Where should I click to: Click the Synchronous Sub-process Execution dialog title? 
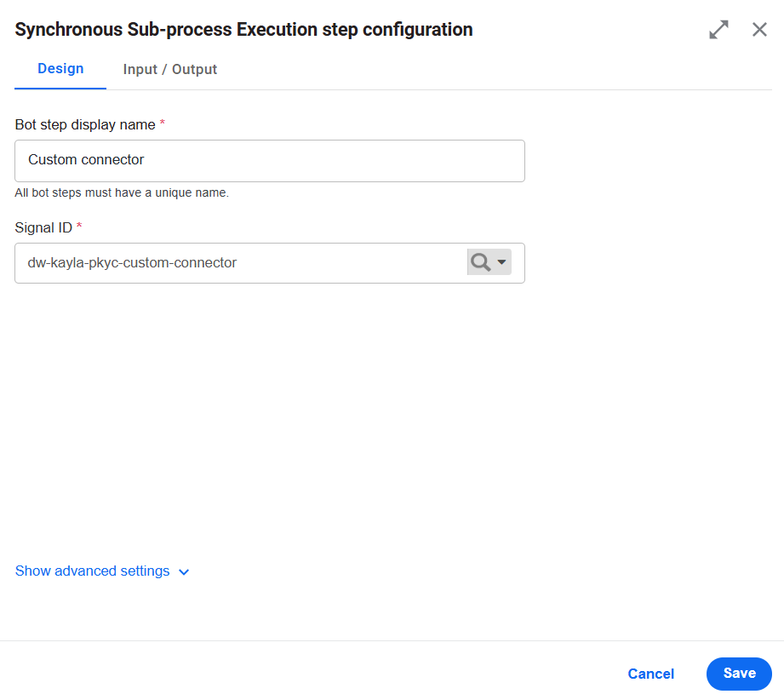click(x=243, y=30)
